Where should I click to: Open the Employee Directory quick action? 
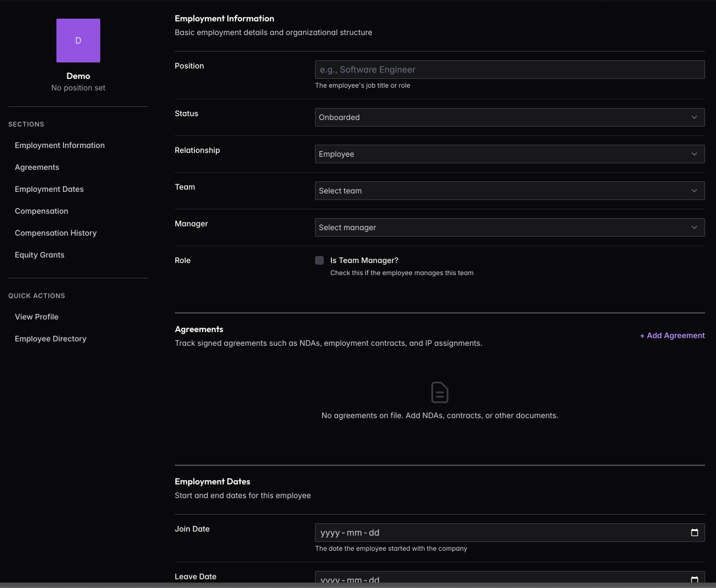(x=50, y=339)
